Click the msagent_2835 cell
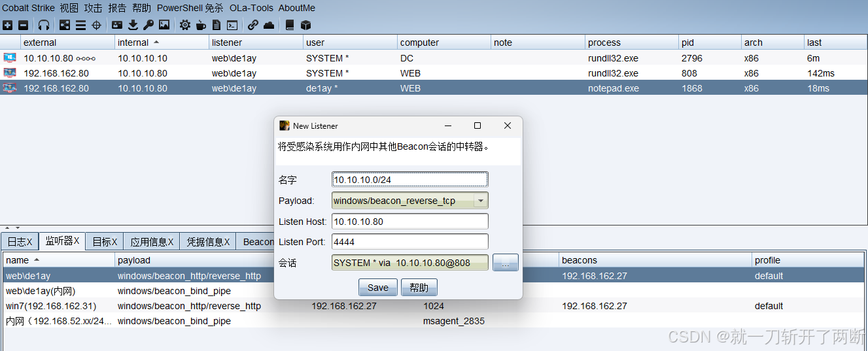Viewport: 868px width, 351px height. coord(454,321)
